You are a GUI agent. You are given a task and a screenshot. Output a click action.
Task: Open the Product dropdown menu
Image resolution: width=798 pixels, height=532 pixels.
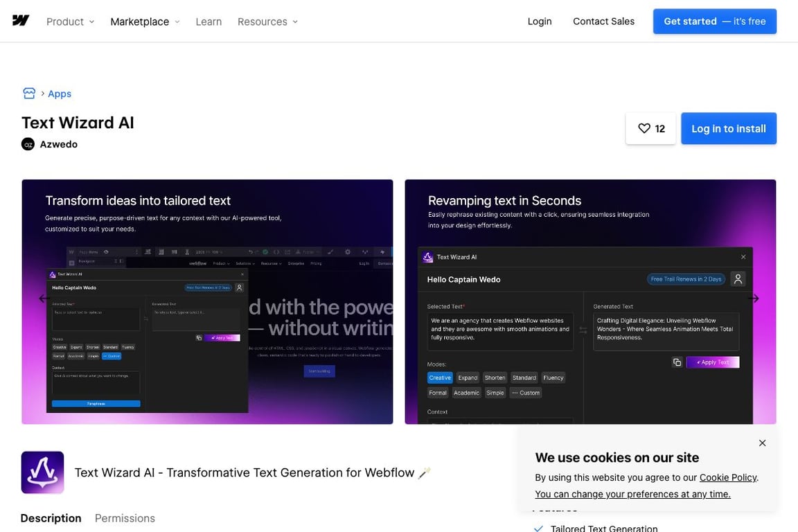tap(70, 22)
